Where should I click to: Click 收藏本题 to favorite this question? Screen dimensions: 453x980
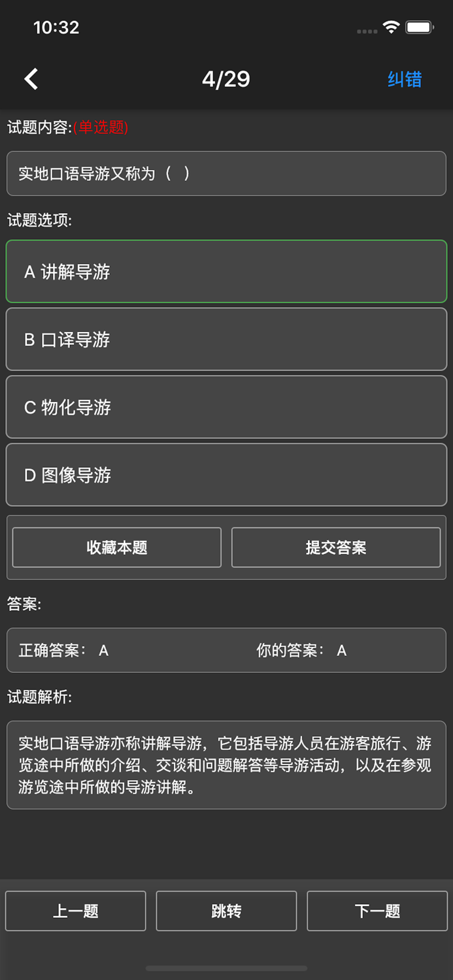(x=116, y=547)
